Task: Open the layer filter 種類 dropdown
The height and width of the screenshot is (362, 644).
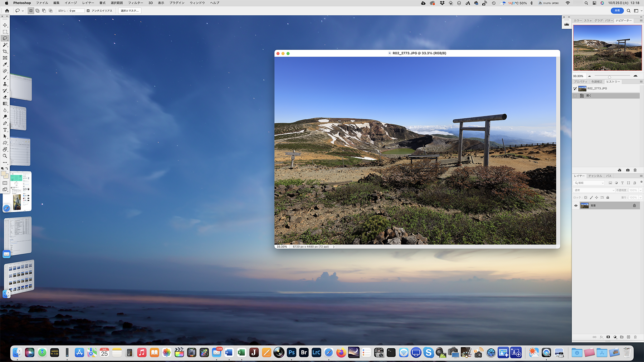Action: point(589,183)
